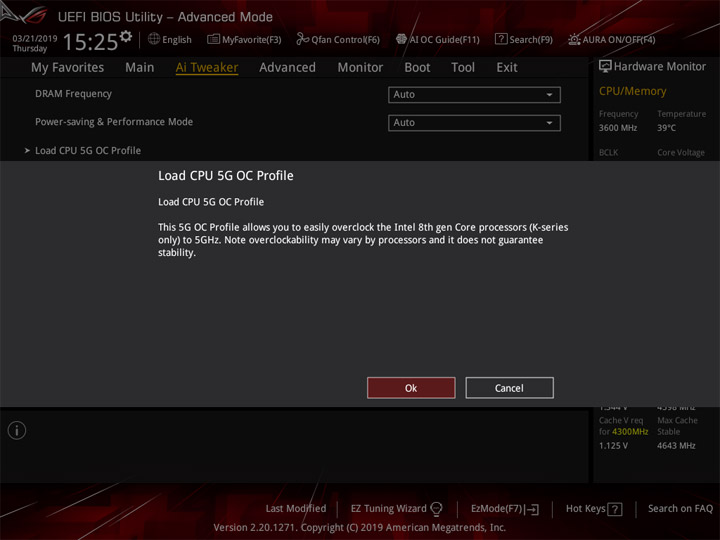Click the Search(F9) label

point(531,40)
